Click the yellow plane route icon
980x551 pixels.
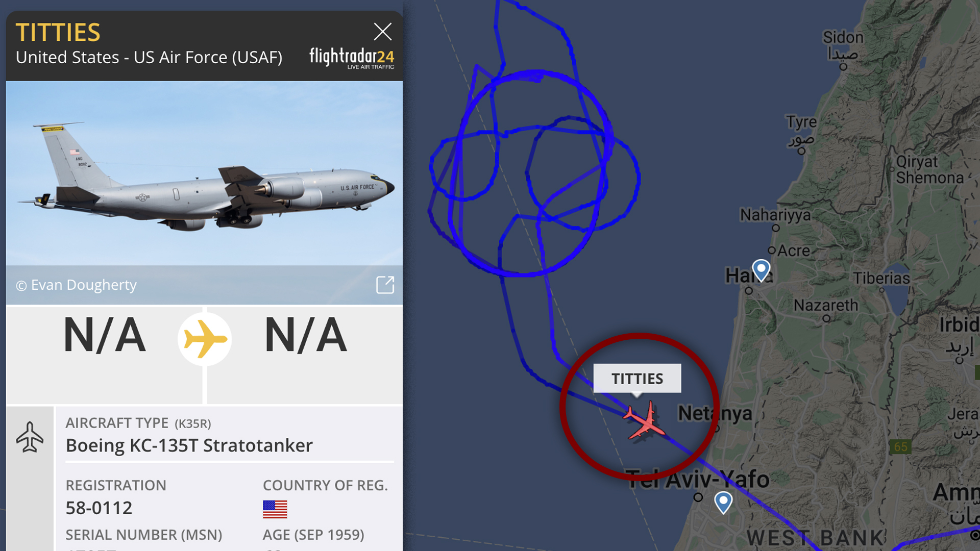(x=205, y=339)
